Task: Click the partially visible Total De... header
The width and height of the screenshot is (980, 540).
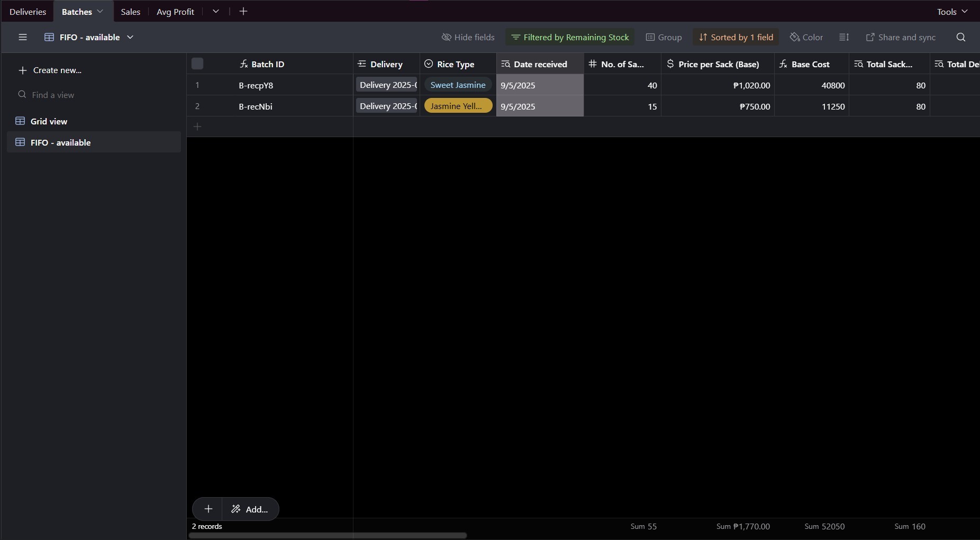Action: coord(955,64)
